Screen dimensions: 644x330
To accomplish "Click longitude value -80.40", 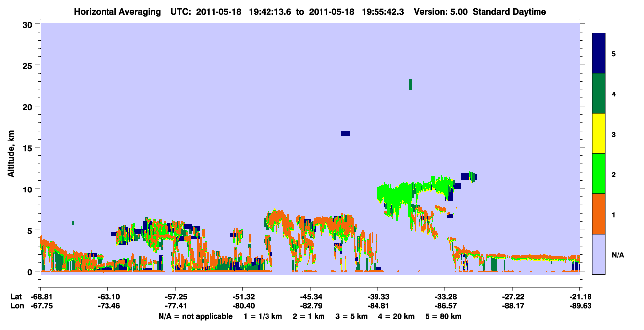I will pyautogui.click(x=242, y=306).
